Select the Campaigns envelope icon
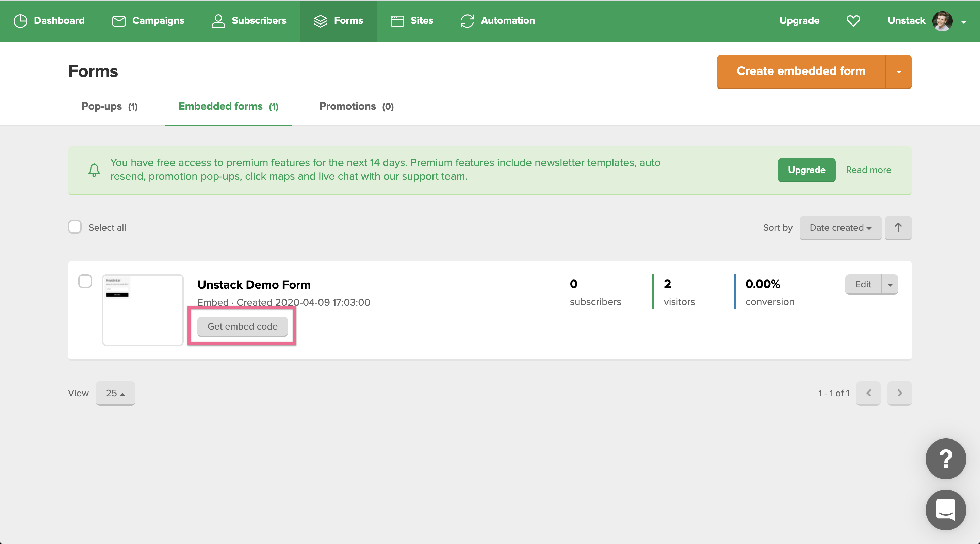This screenshot has height=544, width=980. tap(118, 21)
